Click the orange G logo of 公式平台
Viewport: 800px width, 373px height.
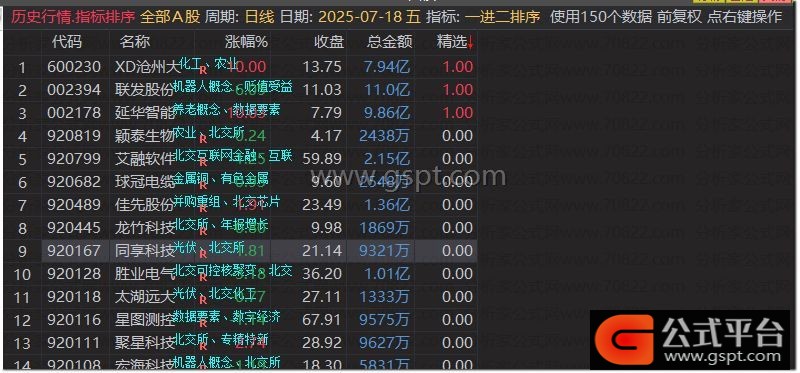(x=624, y=339)
